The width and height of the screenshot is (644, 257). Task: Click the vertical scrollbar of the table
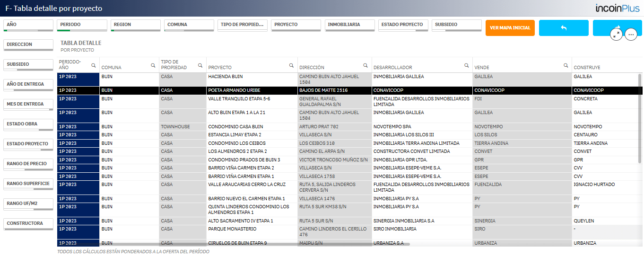pyautogui.click(x=640, y=118)
